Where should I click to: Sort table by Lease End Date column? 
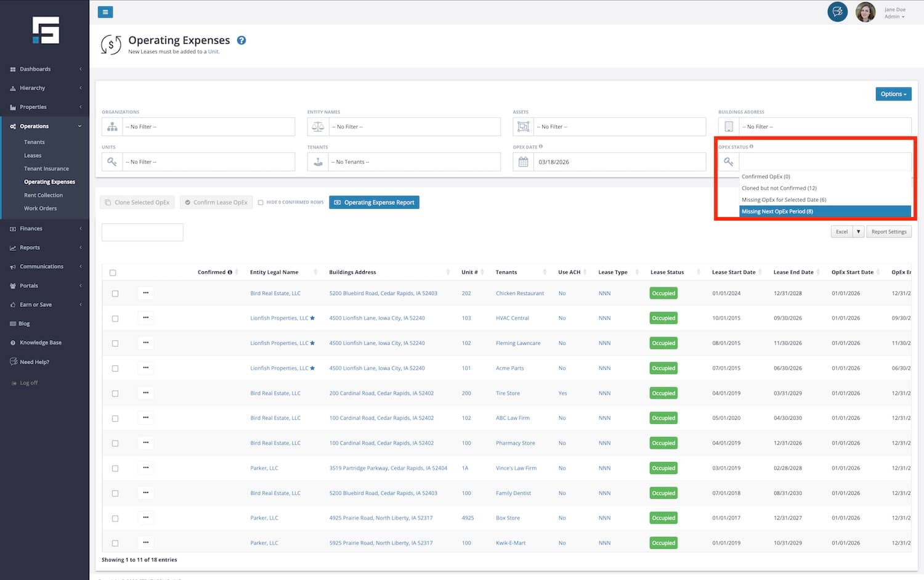pos(793,272)
